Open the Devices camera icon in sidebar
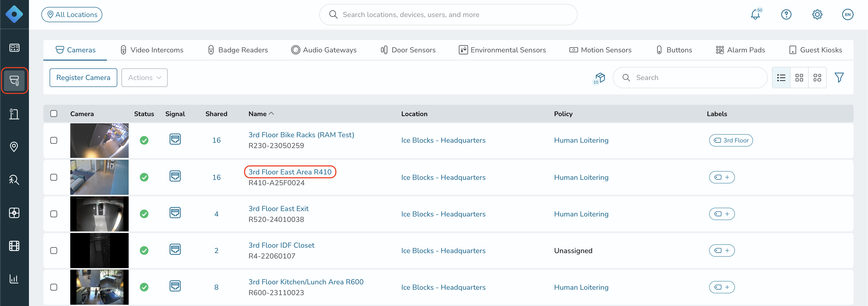The image size is (868, 306). click(14, 80)
